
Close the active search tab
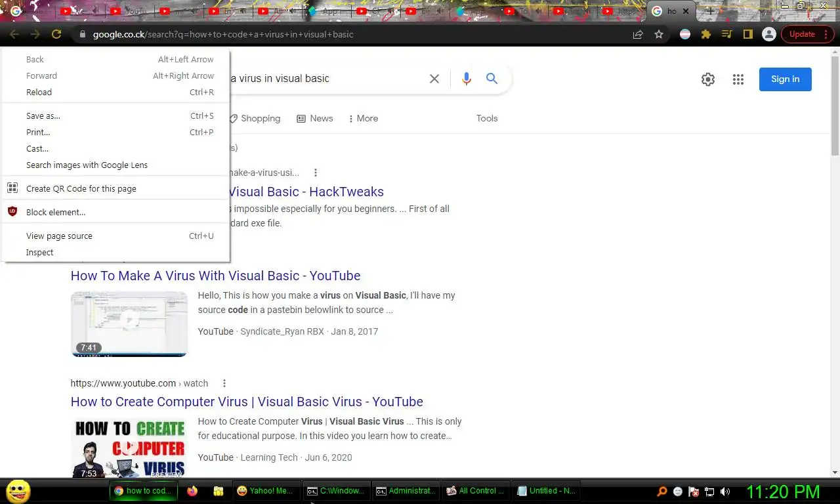click(x=686, y=11)
